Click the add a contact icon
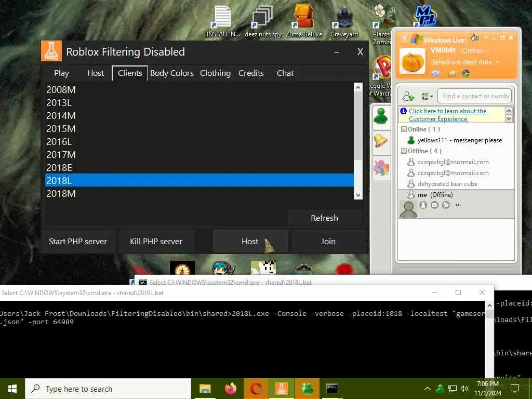This screenshot has height=399, width=532. pos(408,96)
